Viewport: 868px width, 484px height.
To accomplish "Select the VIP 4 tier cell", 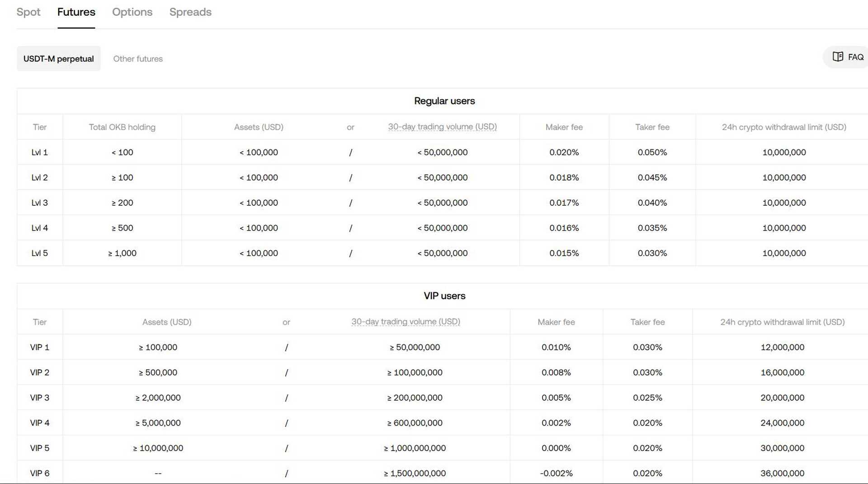I will coord(40,423).
